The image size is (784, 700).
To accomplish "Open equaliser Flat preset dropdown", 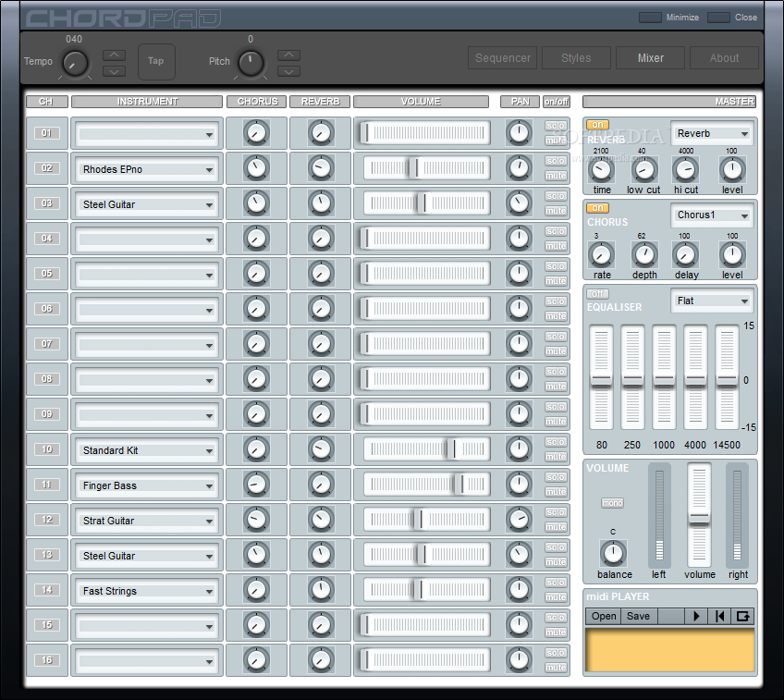I will tap(712, 301).
